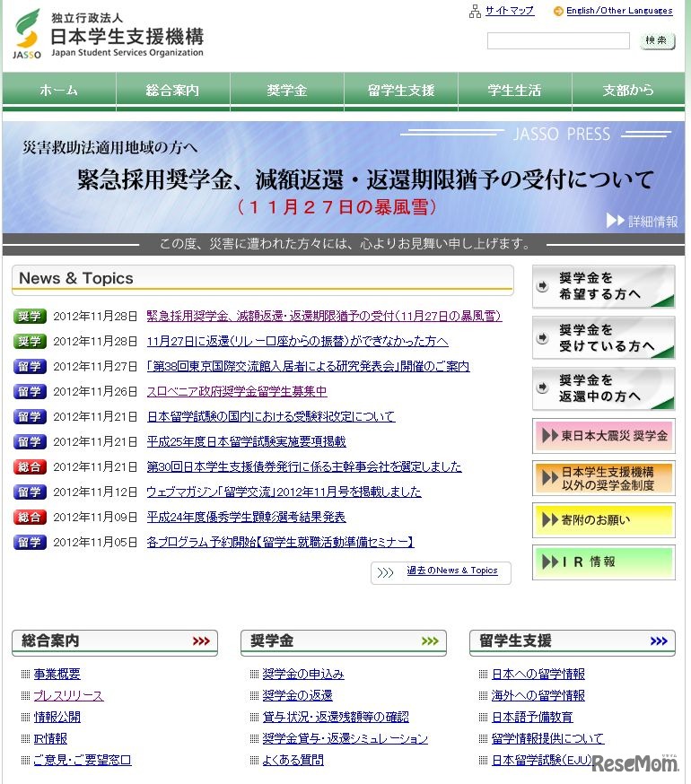Click the green 奨学 tag on the first news row
This screenshot has width=691, height=784.
[x=30, y=316]
